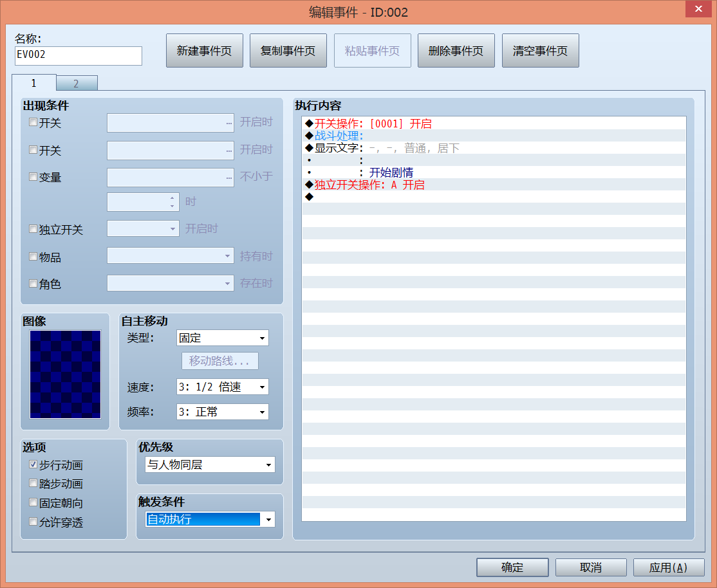Click the 复制事件页 button
Viewport: 717px width, 588px height.
pos(288,50)
